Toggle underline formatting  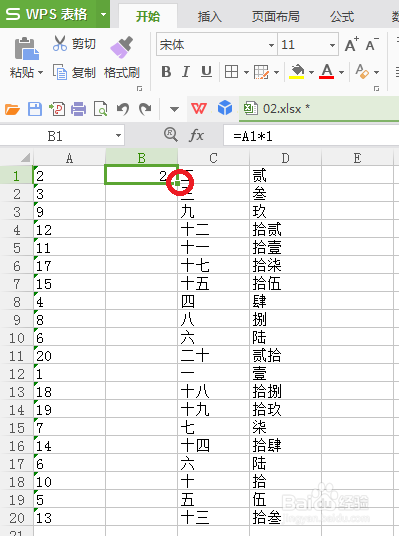coord(206,72)
